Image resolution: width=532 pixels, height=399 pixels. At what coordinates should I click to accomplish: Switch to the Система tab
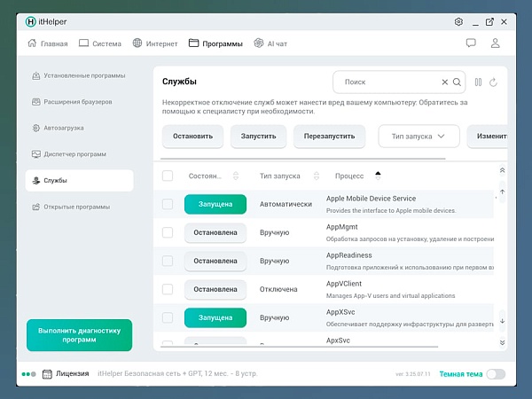tap(100, 43)
